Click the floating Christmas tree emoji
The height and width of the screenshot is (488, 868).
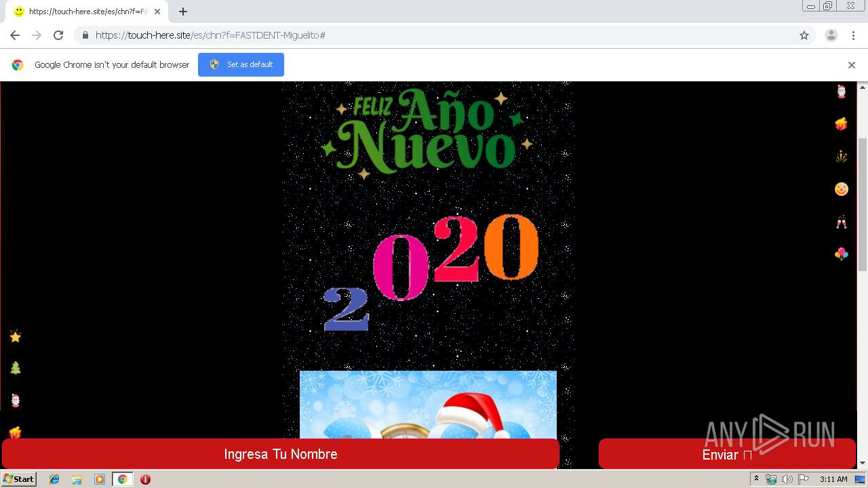tap(15, 368)
